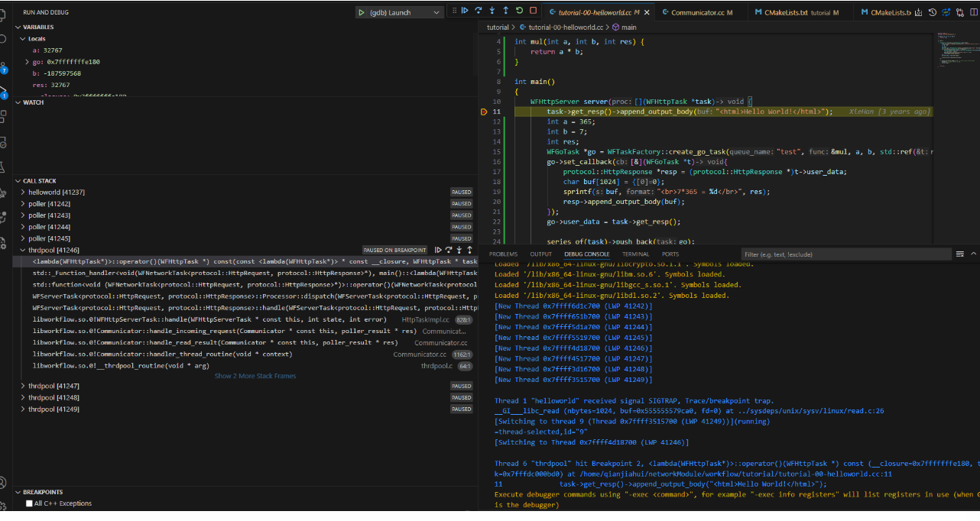The height and width of the screenshot is (521, 980).
Task: Collapse the thrdpool [41246] thread
Action: pos(23,250)
